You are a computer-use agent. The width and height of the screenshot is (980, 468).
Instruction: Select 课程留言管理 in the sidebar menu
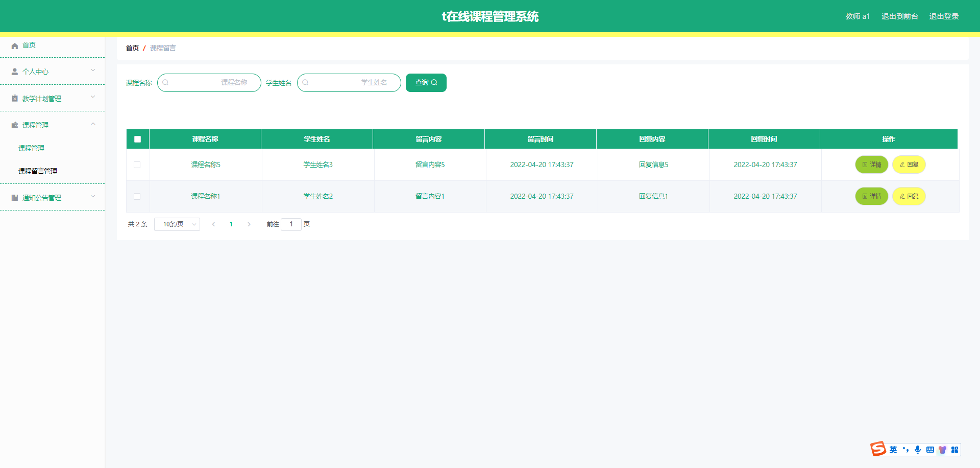(x=37, y=171)
